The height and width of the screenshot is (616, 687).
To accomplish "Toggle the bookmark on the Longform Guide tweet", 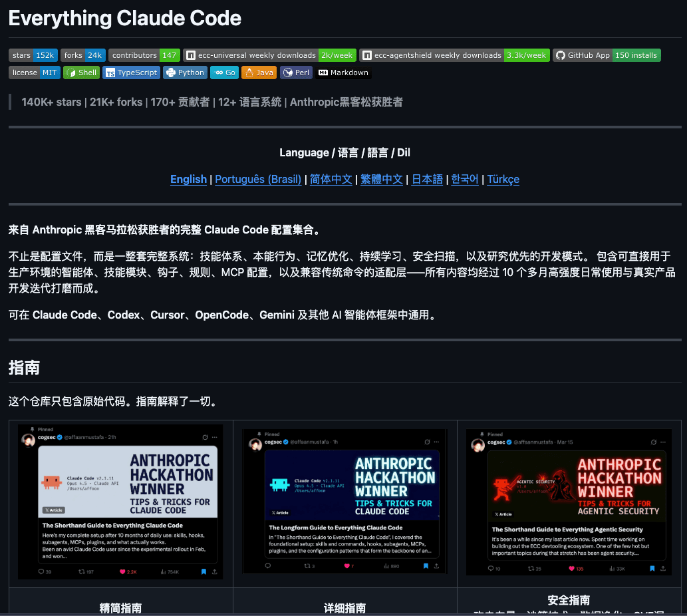I will [427, 565].
